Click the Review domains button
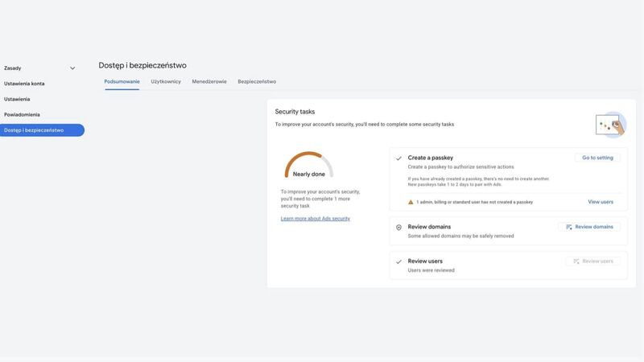 pyautogui.click(x=589, y=227)
